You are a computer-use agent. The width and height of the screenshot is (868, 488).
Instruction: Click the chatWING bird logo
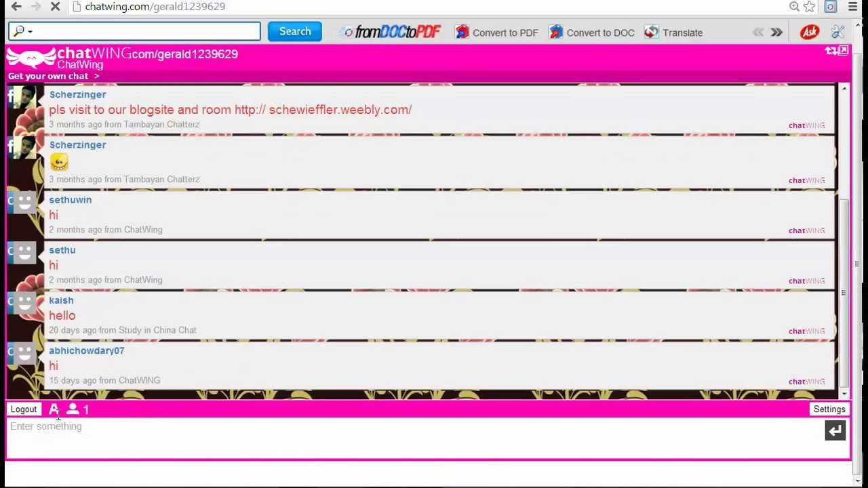31,58
